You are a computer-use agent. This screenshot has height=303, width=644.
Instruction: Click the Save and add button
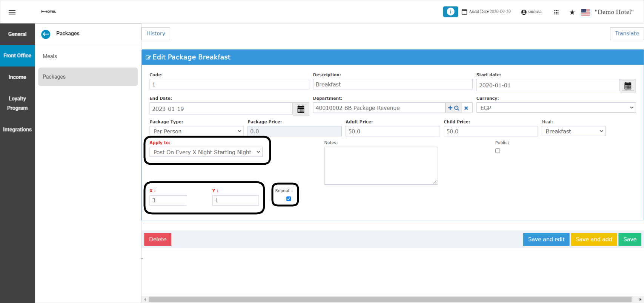[x=594, y=240]
